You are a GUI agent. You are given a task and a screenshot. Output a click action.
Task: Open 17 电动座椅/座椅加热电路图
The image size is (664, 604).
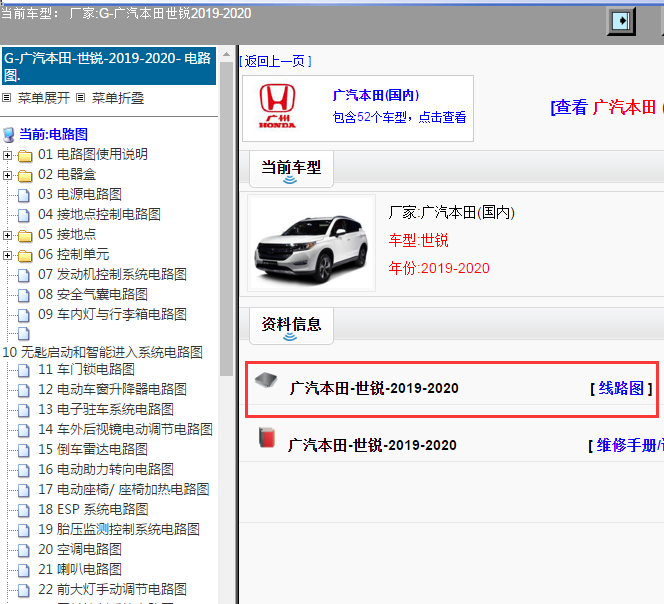[124, 489]
